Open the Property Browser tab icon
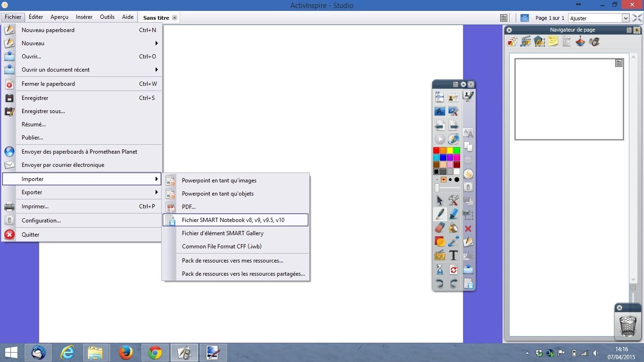The height and width of the screenshot is (362, 644). point(567,41)
